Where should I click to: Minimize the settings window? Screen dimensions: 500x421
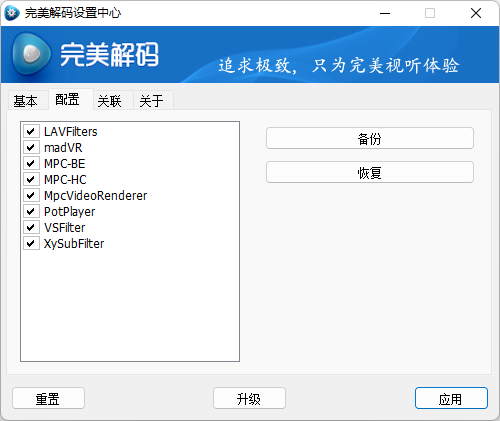click(385, 13)
